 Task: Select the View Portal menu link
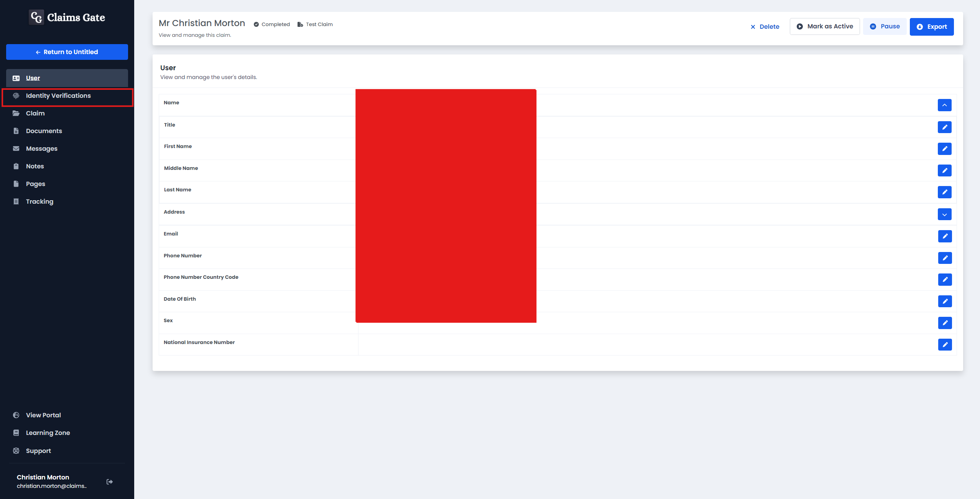(x=43, y=414)
